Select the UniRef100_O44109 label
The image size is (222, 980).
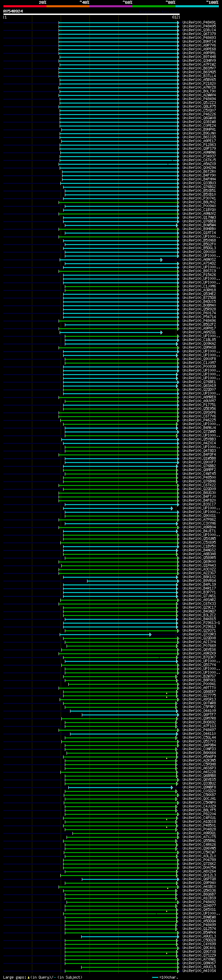click(199, 711)
